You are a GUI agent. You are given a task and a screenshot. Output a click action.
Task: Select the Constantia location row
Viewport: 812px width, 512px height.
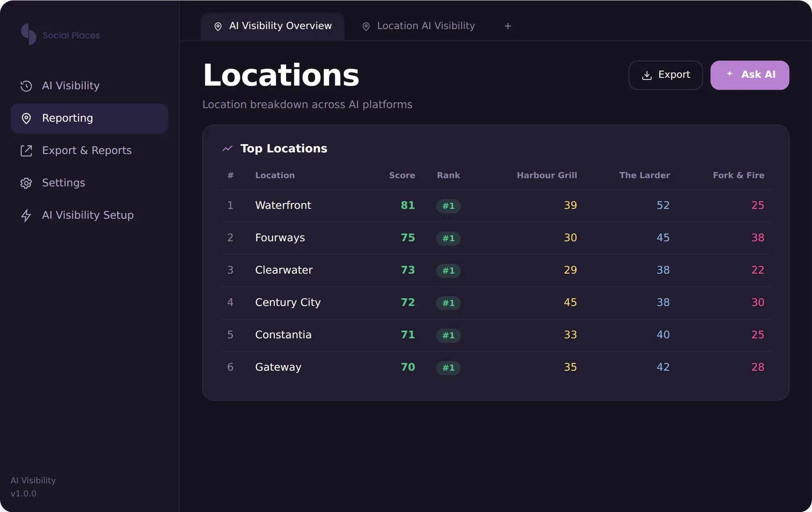tap(496, 335)
